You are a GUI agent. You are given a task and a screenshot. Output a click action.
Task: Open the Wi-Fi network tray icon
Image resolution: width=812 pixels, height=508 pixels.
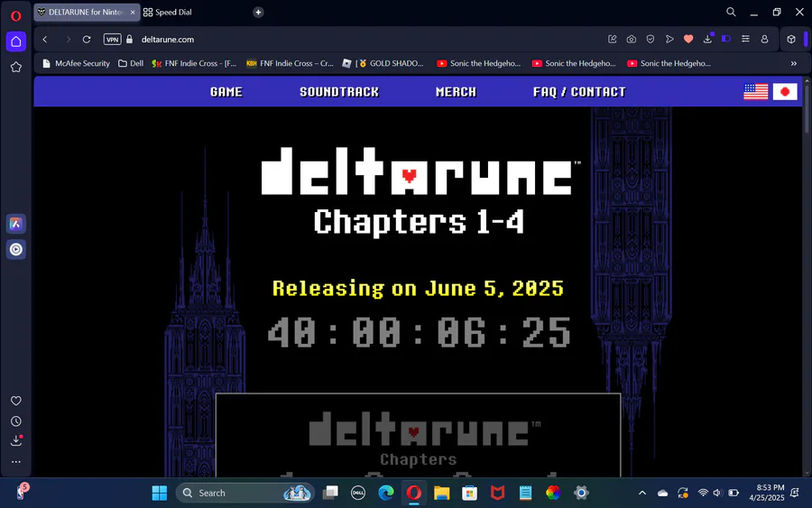coord(703,493)
